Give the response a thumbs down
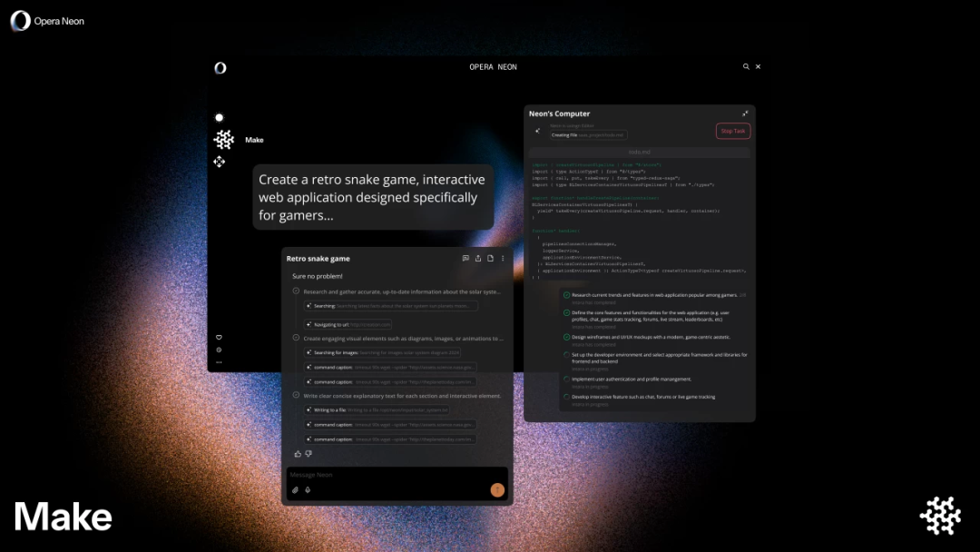 pos(309,453)
